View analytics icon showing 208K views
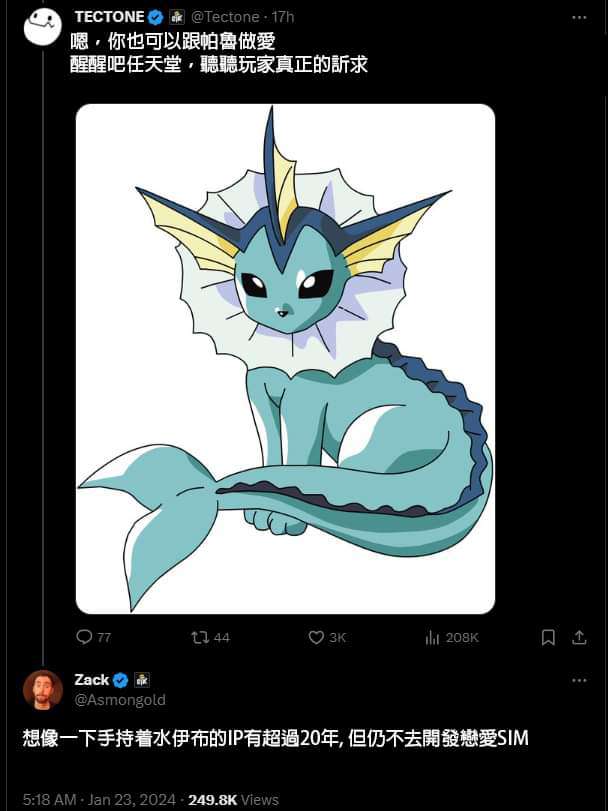Viewport: 608px width, 811px height. (x=433, y=637)
